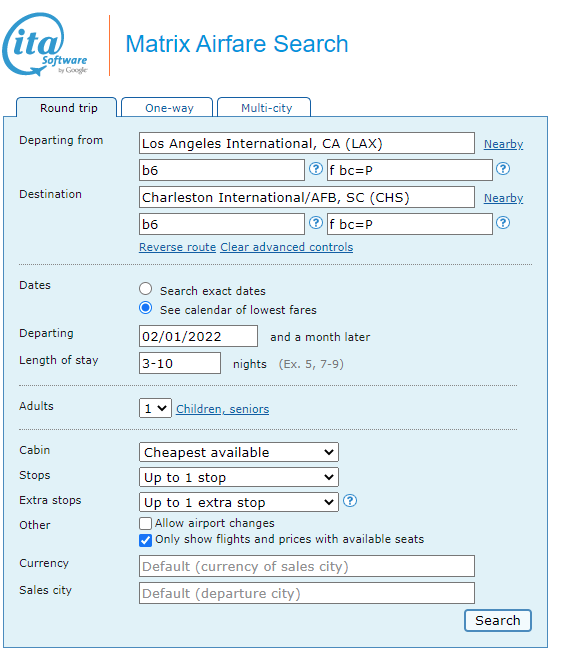The width and height of the screenshot is (562, 664).
Task: Expand the Extra stops dropdown
Action: (239, 502)
